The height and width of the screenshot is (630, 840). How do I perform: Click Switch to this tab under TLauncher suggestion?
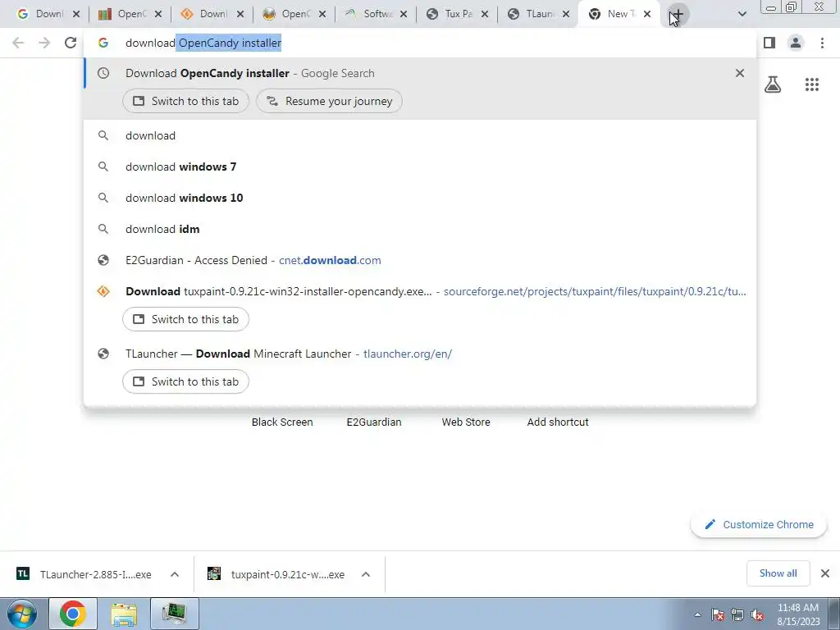pyautogui.click(x=185, y=381)
